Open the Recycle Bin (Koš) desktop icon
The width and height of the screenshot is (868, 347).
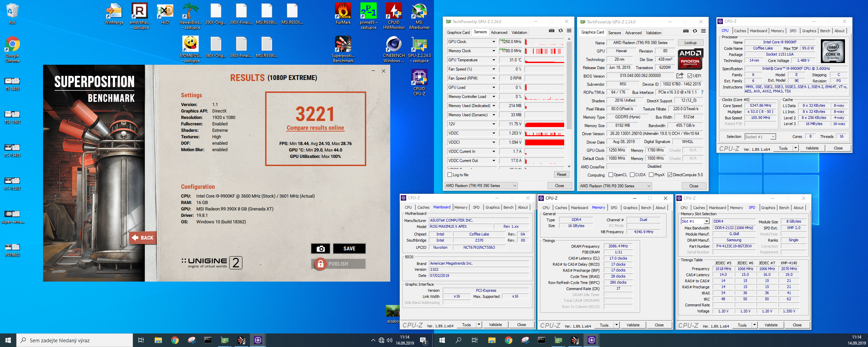coord(12,14)
